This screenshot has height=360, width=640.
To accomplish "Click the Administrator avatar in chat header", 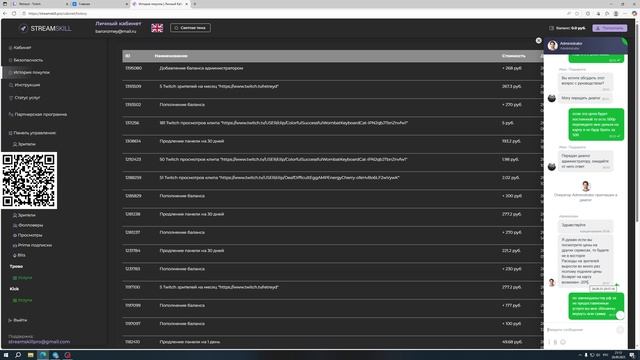I will click(x=553, y=45).
